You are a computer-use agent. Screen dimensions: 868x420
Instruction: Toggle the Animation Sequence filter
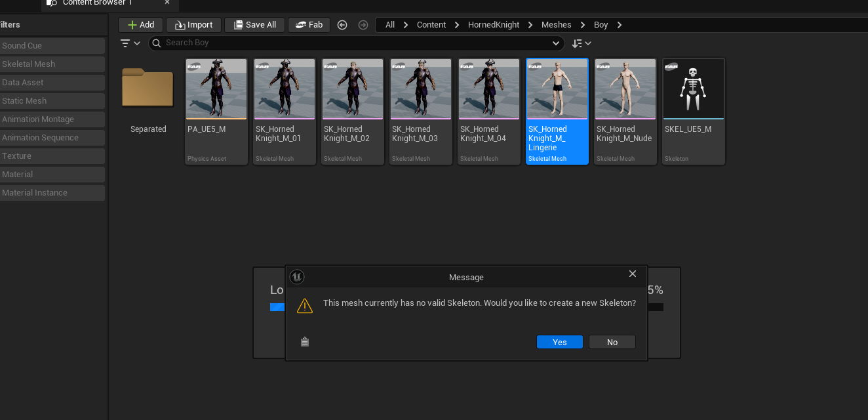pyautogui.click(x=52, y=138)
